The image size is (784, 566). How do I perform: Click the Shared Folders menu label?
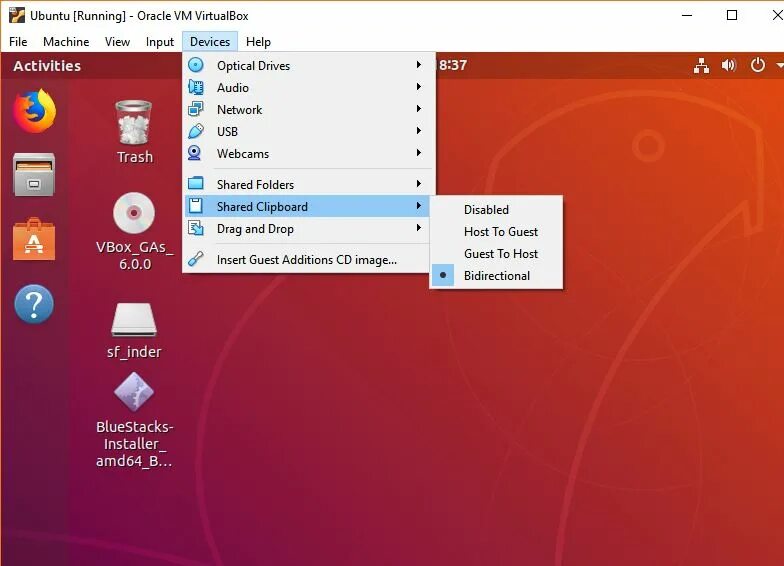click(x=255, y=184)
